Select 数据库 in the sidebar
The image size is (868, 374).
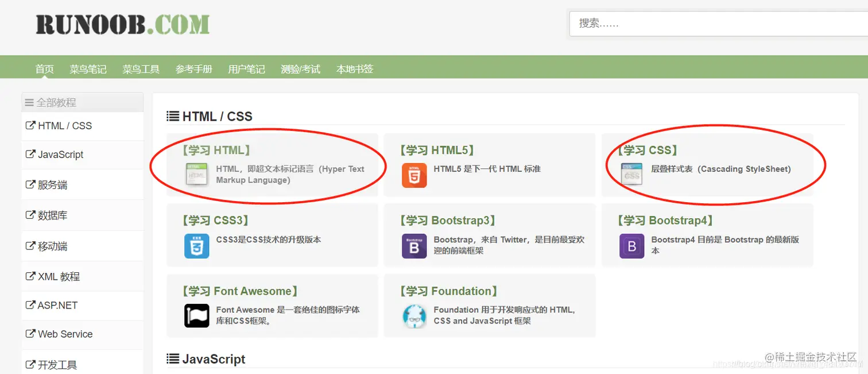tap(83, 215)
